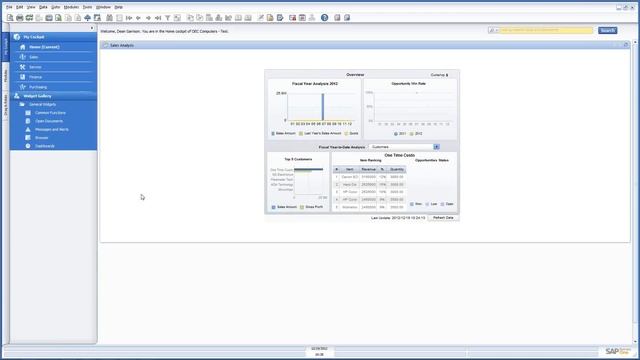Click the Messages and Alerts triangle icon
Image resolution: width=640 pixels, height=360 pixels.
28,129
